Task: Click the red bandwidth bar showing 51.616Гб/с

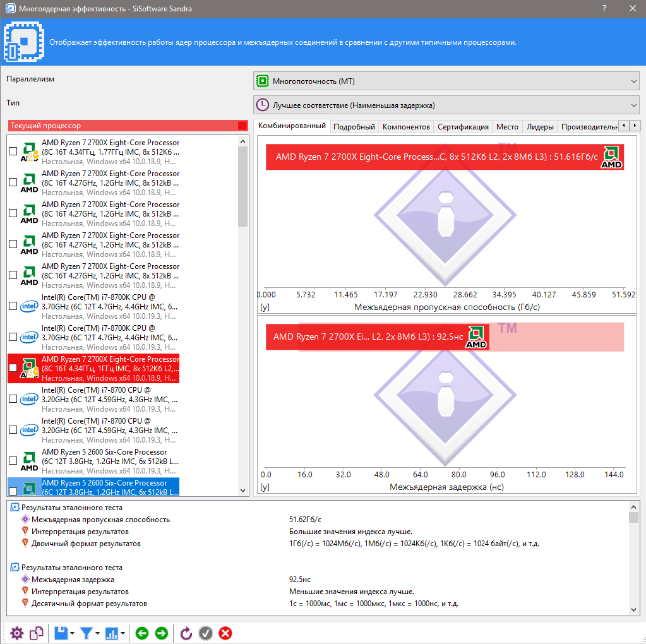Action: [x=445, y=157]
